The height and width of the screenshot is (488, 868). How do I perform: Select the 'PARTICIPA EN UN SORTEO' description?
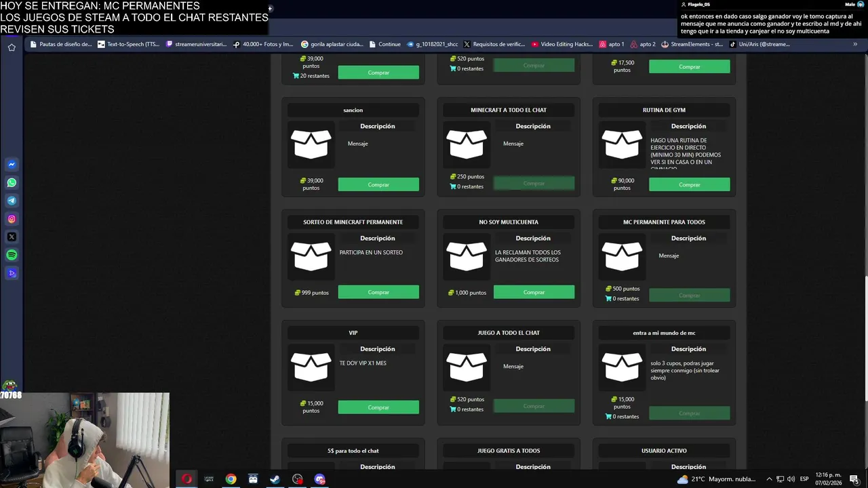(x=371, y=252)
